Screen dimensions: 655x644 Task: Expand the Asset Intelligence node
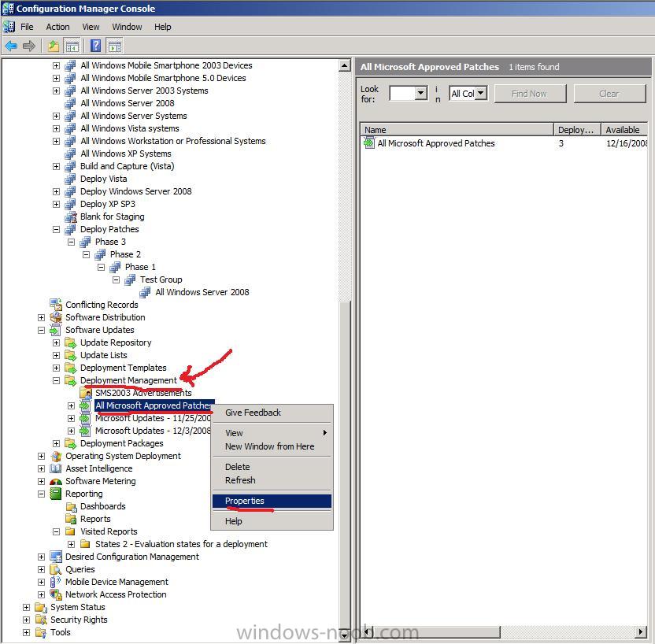click(x=41, y=468)
